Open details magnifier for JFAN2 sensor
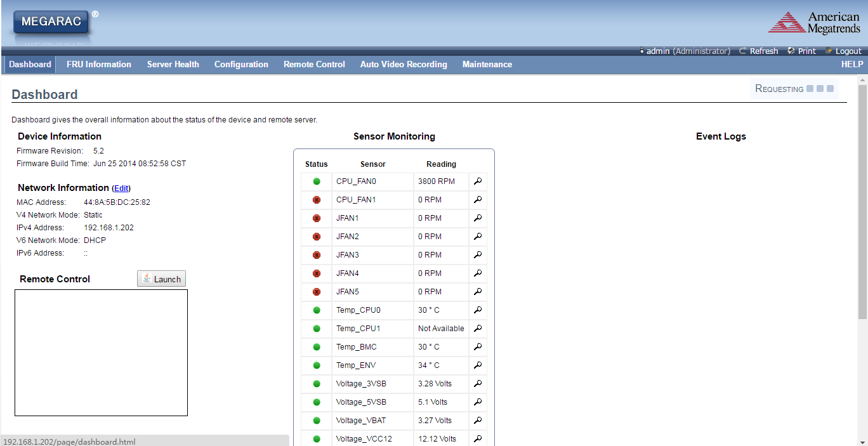Viewport: 868px width, 446px height. point(478,237)
